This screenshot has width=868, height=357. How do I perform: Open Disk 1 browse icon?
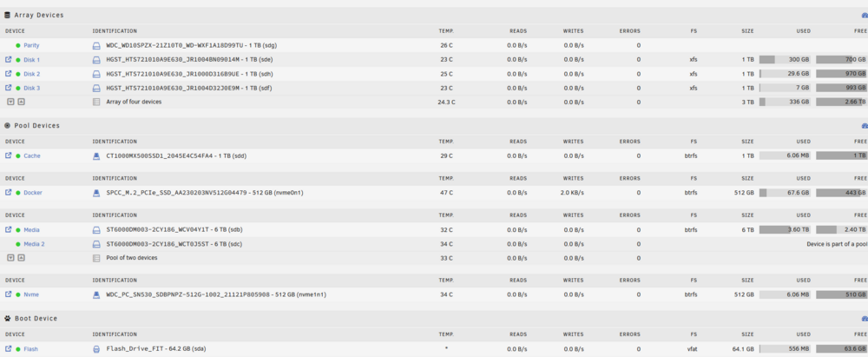[9, 59]
